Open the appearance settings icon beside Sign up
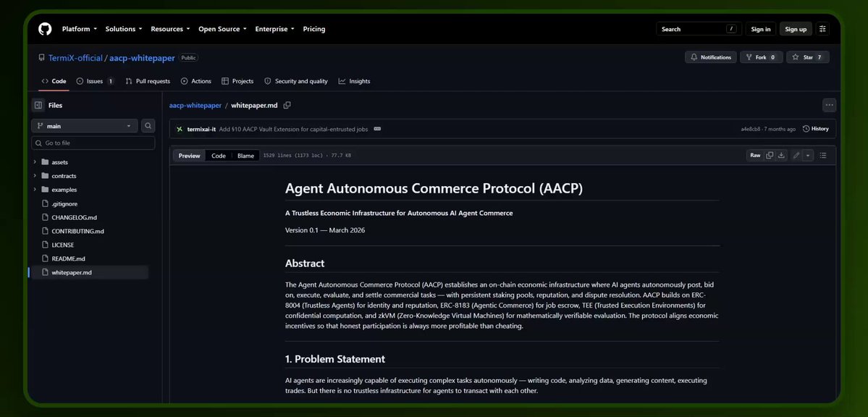This screenshot has height=417, width=868. [x=822, y=29]
